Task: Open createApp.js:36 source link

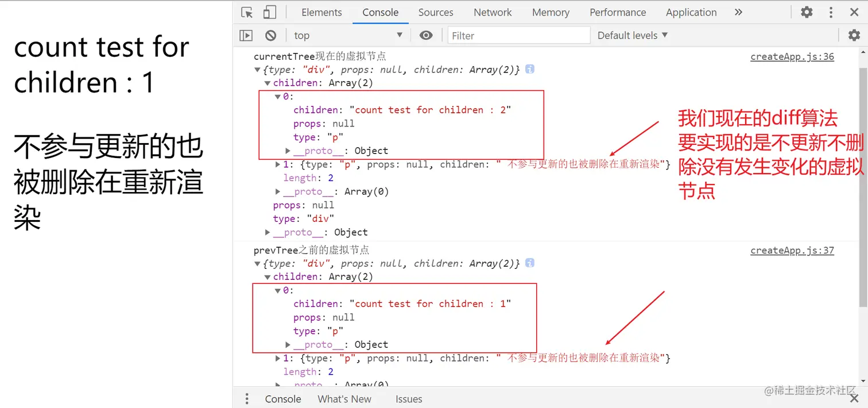Action: coord(792,56)
